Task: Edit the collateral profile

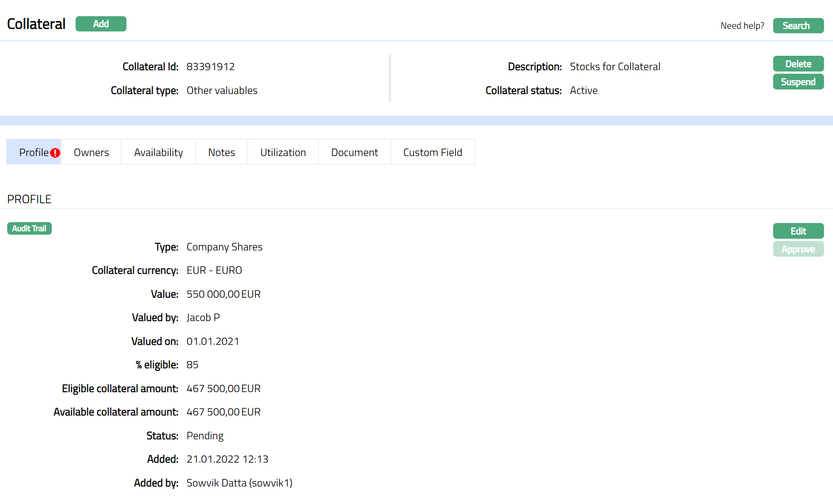Action: [x=798, y=231]
